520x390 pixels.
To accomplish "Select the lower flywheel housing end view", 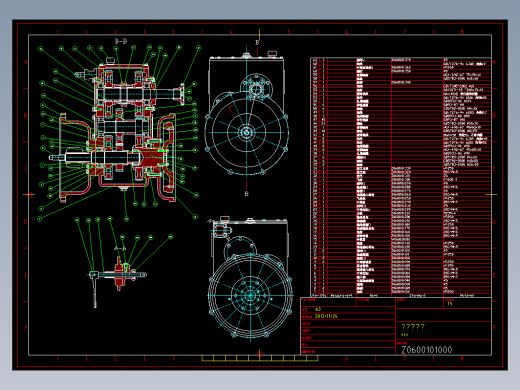I will 250,278.
